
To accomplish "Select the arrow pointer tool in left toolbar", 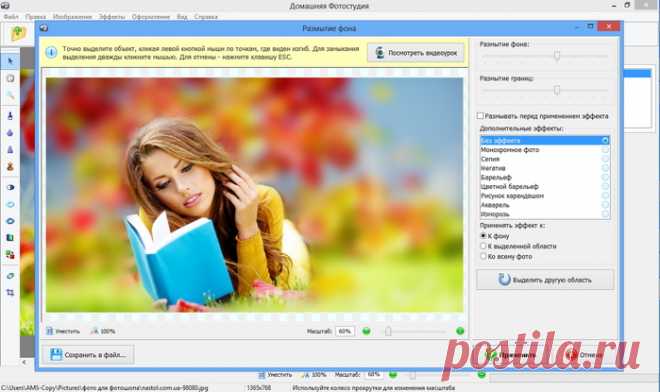I will click(10, 61).
